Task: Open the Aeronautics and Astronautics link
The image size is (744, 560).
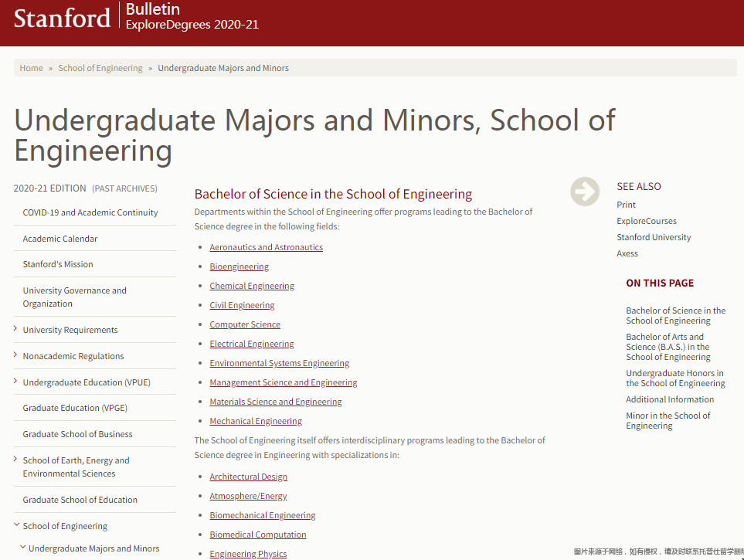Action: (267, 247)
